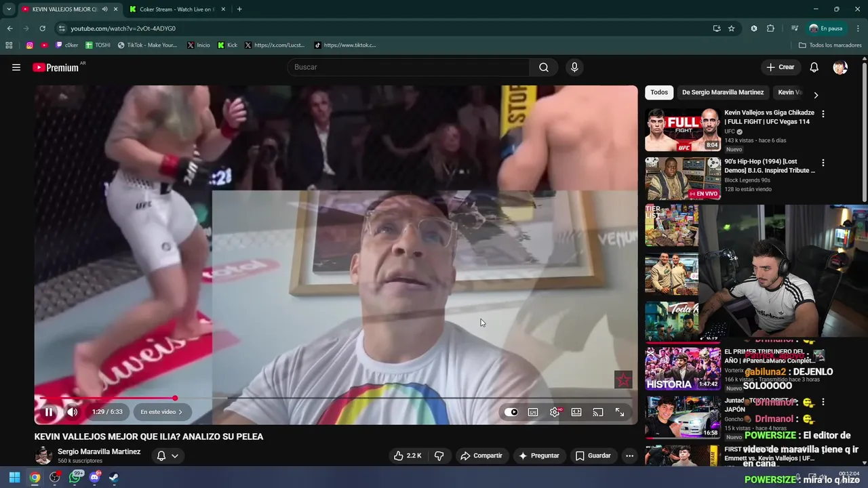
Task: Close the KEVIN VALLEJOS YouTube tab
Action: coord(115,9)
